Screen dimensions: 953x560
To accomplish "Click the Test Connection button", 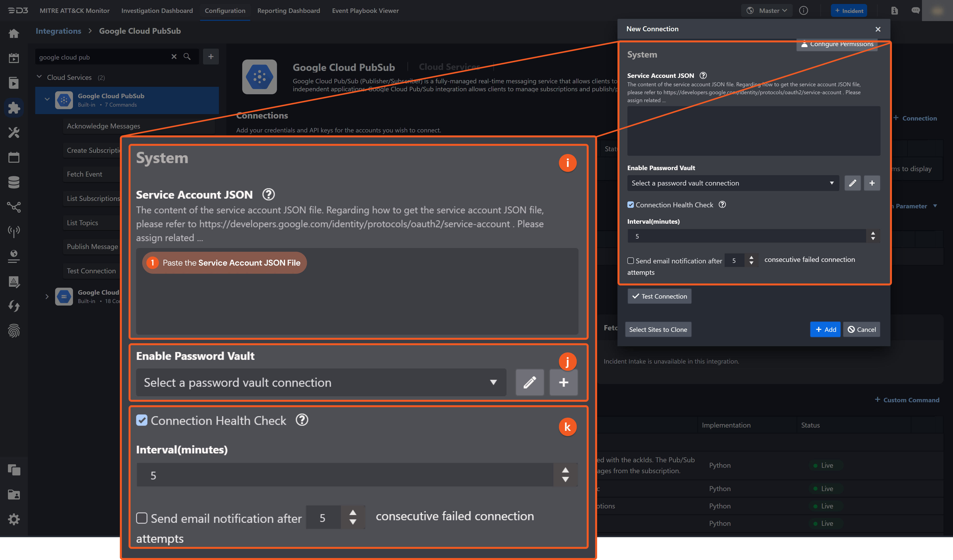I will coord(659,296).
